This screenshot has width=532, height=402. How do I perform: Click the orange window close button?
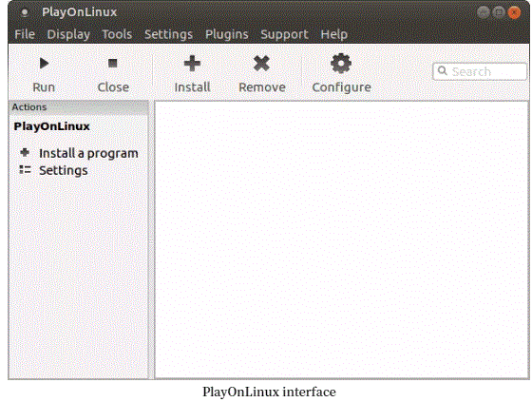click(x=514, y=12)
